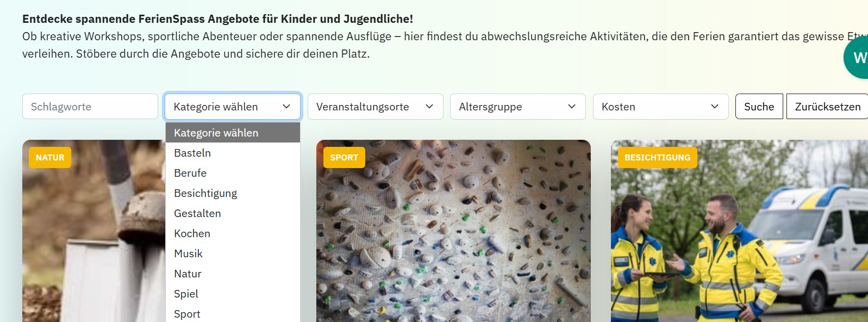Click the yellow BESICHTIGUNG category badge
The width and height of the screenshot is (868, 322).
tap(657, 158)
